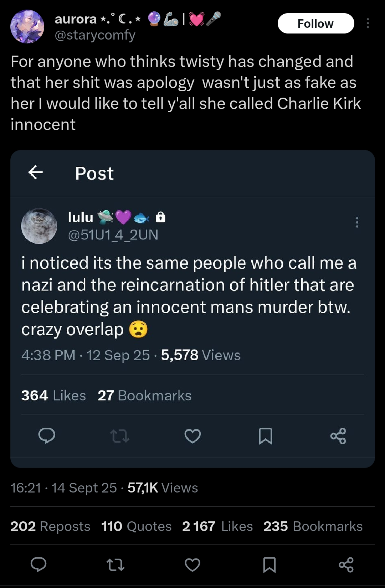The width and height of the screenshot is (385, 588).
Task: Open the 2 167 Likes list
Action: click(217, 526)
